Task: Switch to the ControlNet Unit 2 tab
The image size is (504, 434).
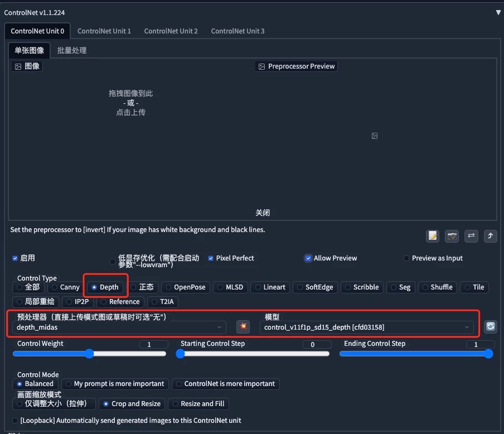Action: 171,31
